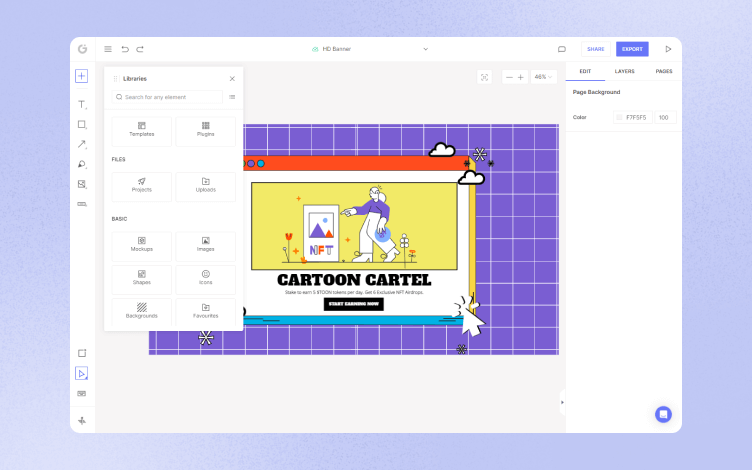Open the Mockups category
Screen dimensions: 752x470
pyautogui.click(x=141, y=246)
